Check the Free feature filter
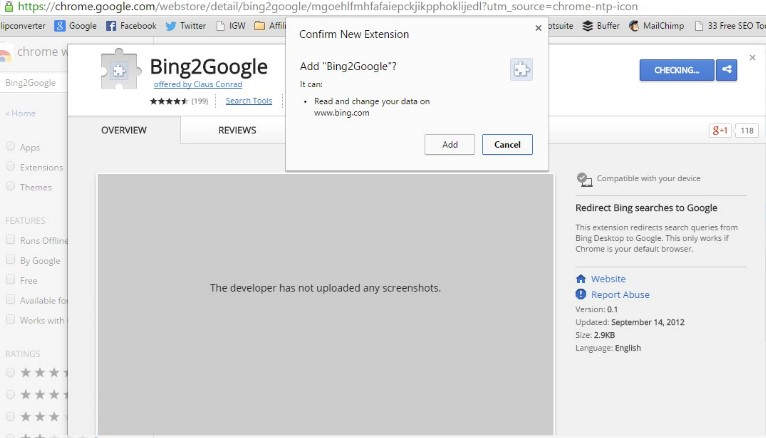This screenshot has width=766, height=438. 11,281
